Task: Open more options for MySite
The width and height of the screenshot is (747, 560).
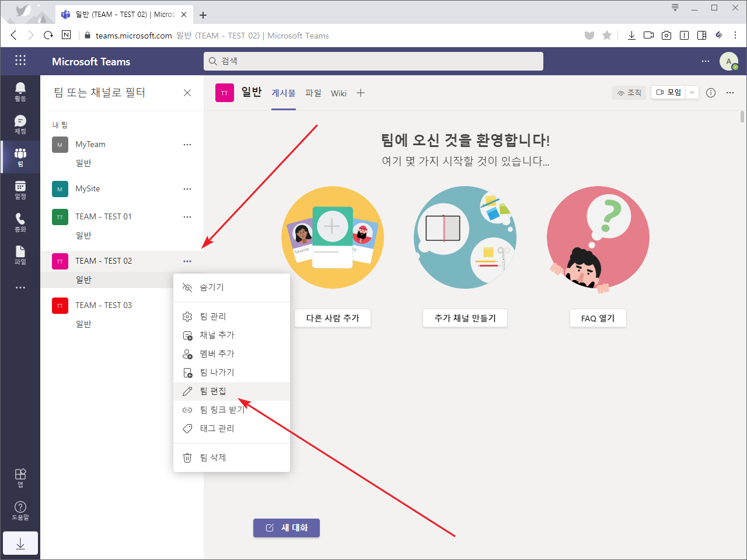Action: pyautogui.click(x=187, y=188)
